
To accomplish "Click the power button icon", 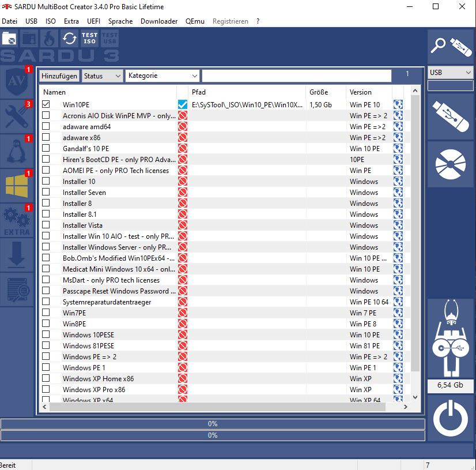I will click(451, 419).
